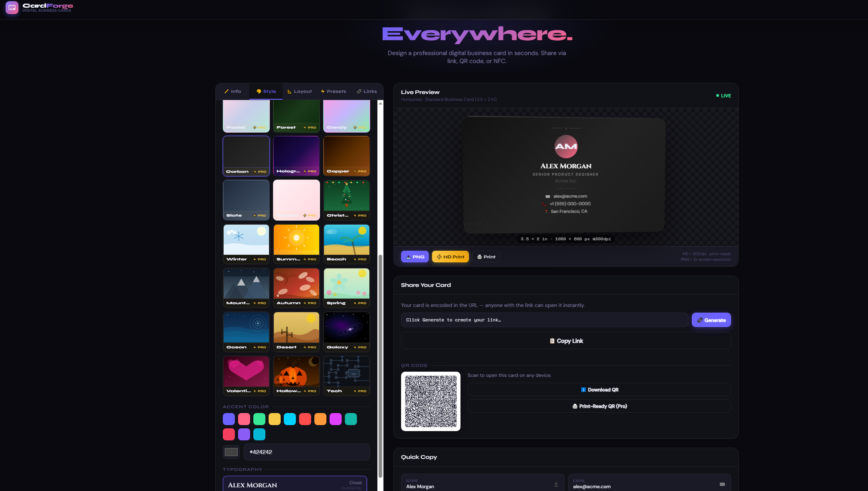Open the Links tab
Viewport: 868px width, 491px height.
pyautogui.click(x=367, y=91)
